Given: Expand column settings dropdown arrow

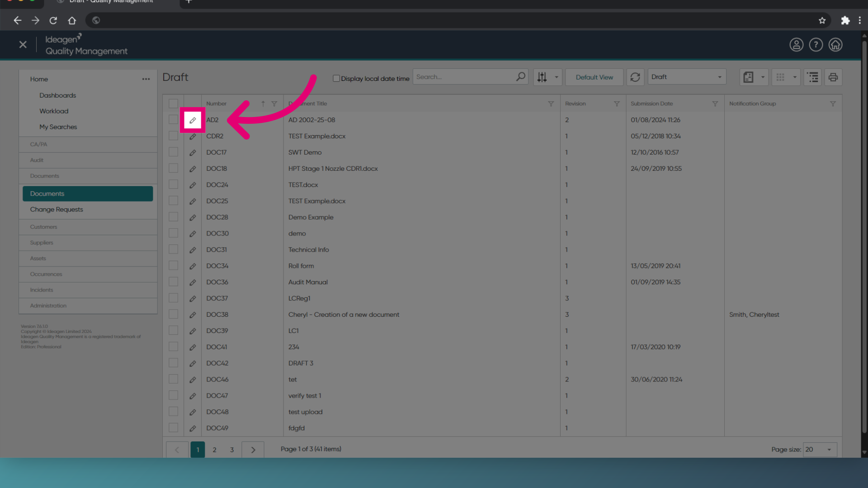Looking at the screenshot, I should [556, 77].
